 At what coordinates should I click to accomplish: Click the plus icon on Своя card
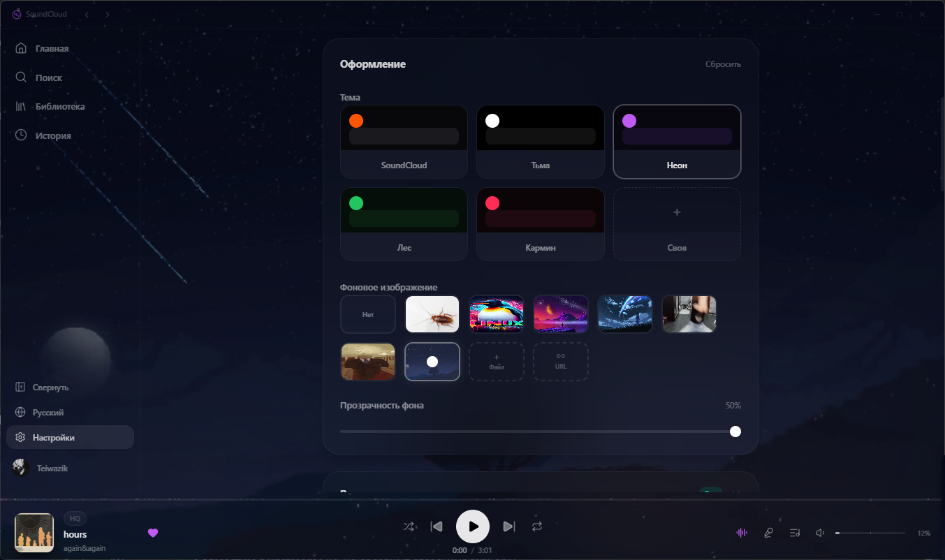pos(677,212)
